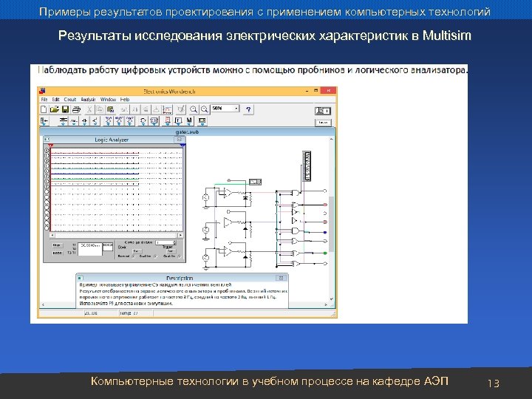This screenshot has height=399, width=532.
Task: Select the oscilloscope instrument in circuit
Action: tap(255, 182)
